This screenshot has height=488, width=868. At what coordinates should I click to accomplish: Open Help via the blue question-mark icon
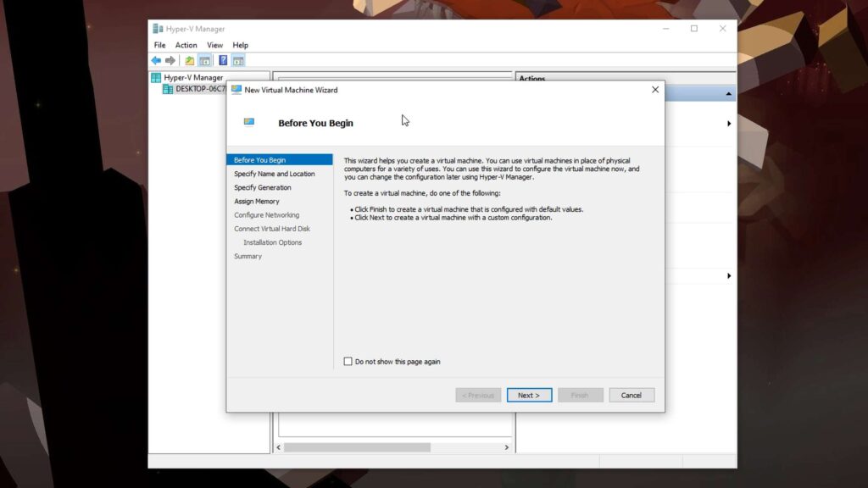coord(223,60)
